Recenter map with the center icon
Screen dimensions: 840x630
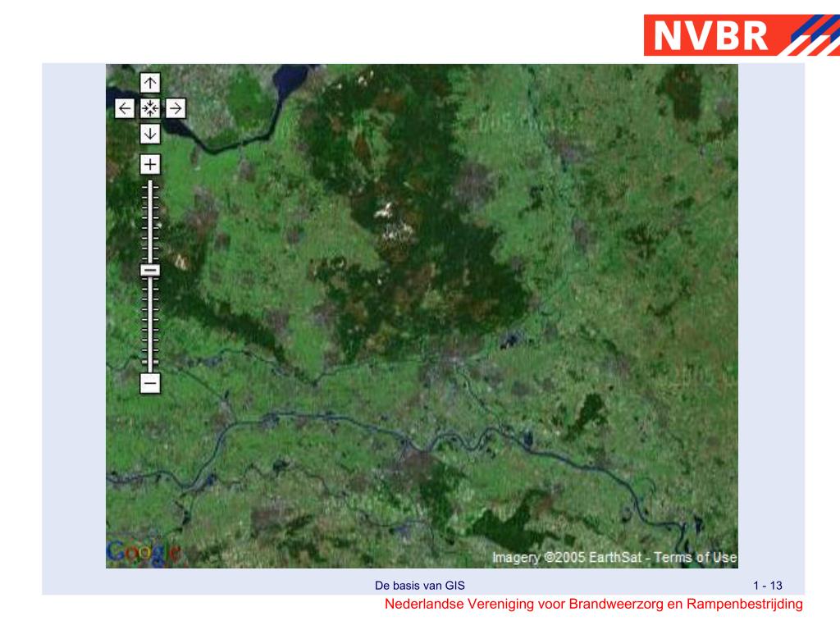point(150,108)
